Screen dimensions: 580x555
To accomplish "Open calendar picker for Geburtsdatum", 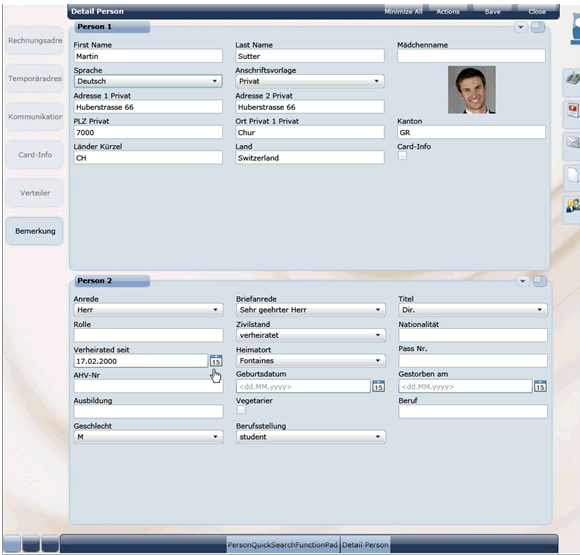I will click(x=378, y=386).
